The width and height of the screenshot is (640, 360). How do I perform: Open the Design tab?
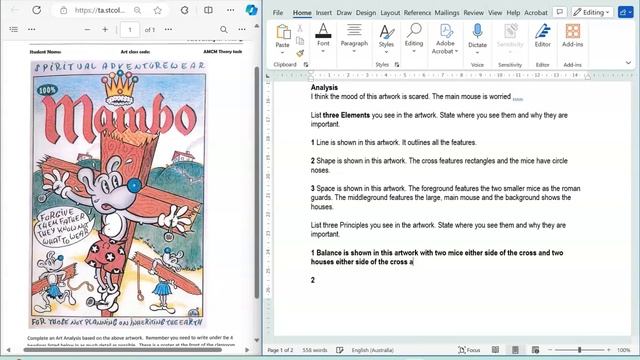pos(366,13)
